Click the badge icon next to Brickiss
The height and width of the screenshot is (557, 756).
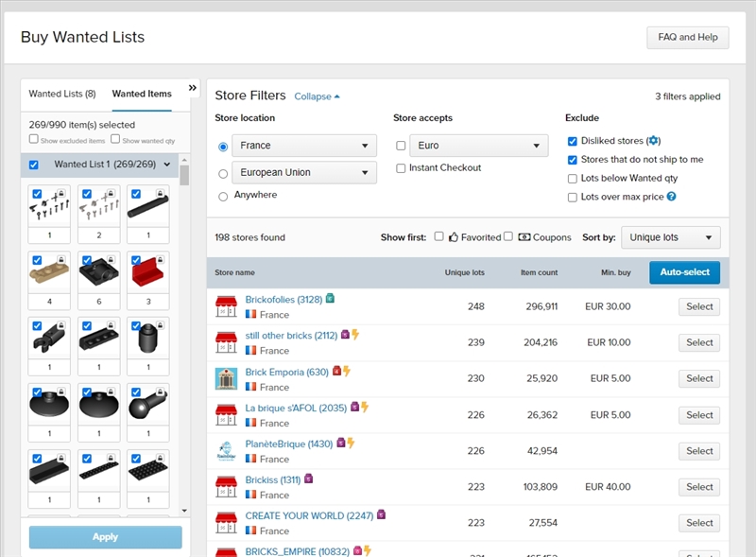pyautogui.click(x=308, y=479)
